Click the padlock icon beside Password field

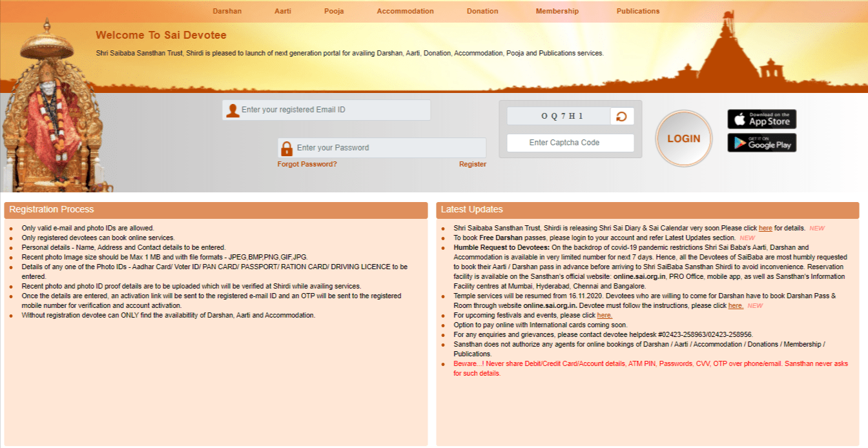click(x=287, y=148)
